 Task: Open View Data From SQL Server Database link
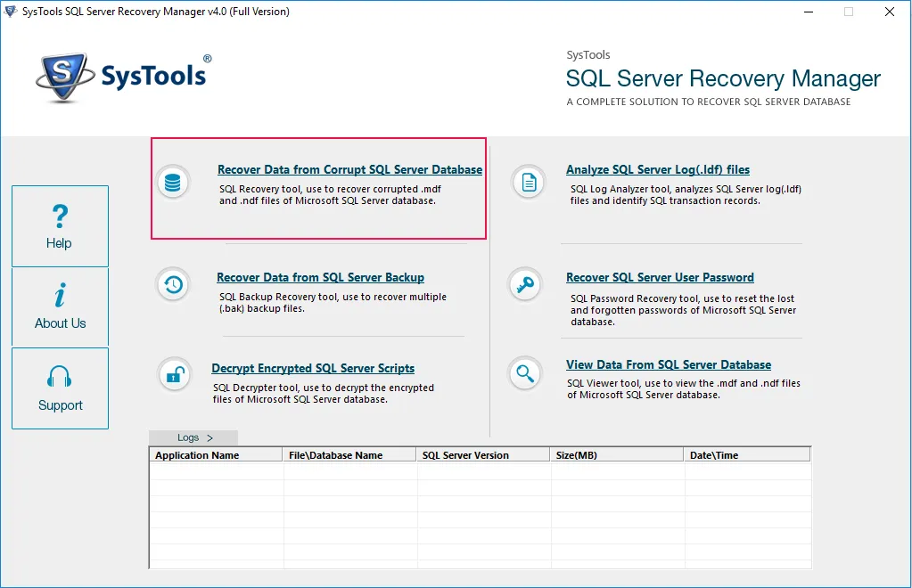[668, 364]
